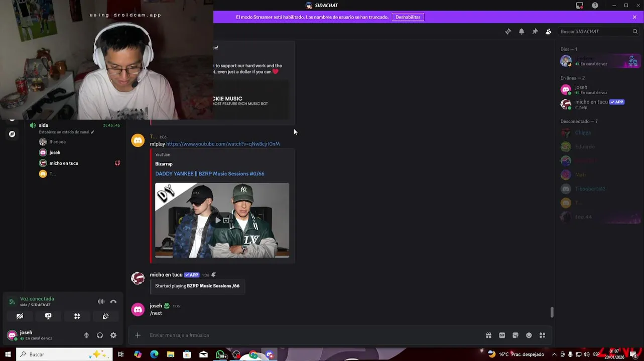This screenshot has width=644, height=361.
Task: Select Chigga in offline members
Action: (x=599, y=133)
